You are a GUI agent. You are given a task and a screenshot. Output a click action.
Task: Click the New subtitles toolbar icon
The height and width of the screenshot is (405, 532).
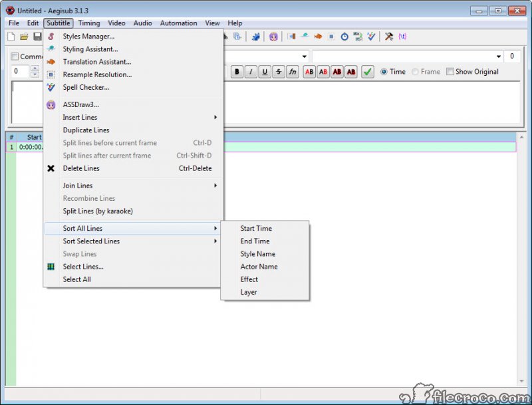click(11, 37)
